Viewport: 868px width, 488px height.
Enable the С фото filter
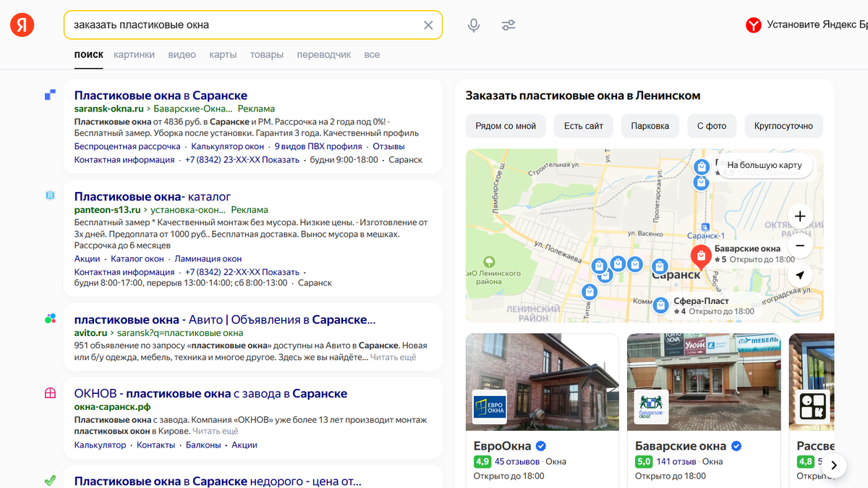pos(712,125)
